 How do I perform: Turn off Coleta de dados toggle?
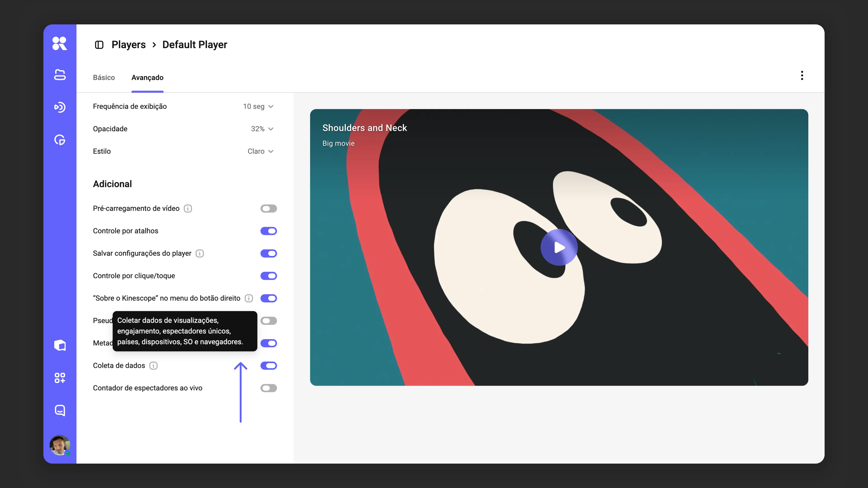(269, 366)
